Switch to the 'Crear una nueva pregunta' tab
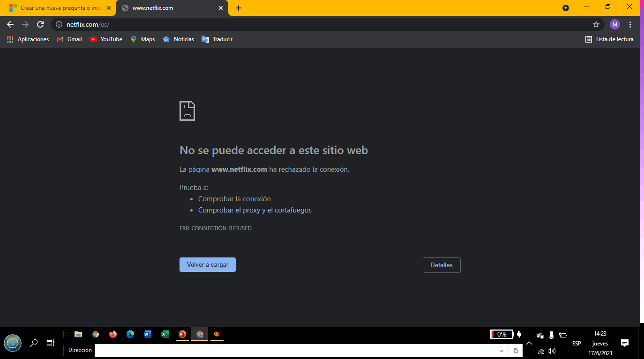The image size is (644, 359). [59, 8]
